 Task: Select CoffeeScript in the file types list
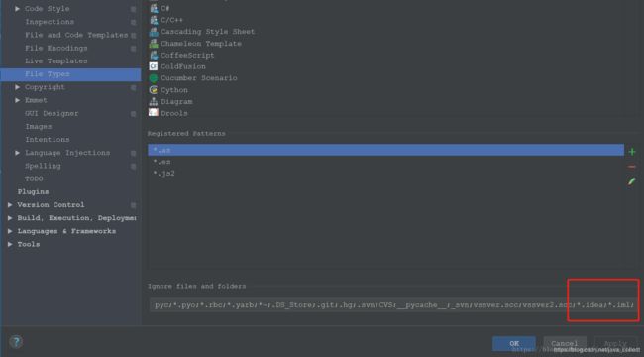pyautogui.click(x=187, y=55)
